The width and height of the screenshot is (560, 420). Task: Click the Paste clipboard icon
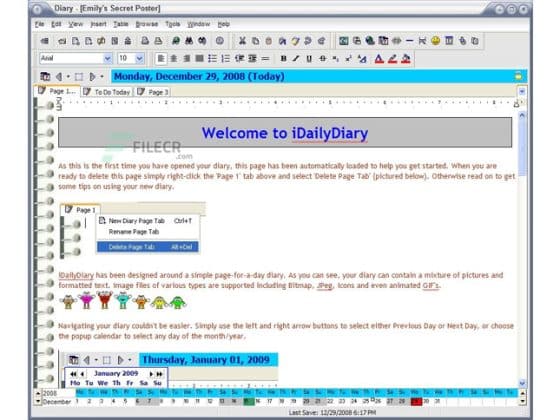[269, 41]
